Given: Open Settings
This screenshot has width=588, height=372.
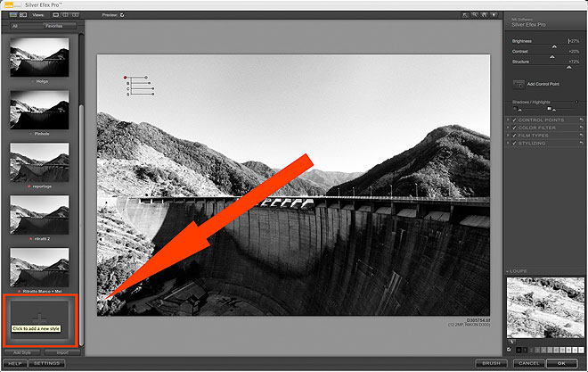Looking at the screenshot, I should tap(47, 363).
